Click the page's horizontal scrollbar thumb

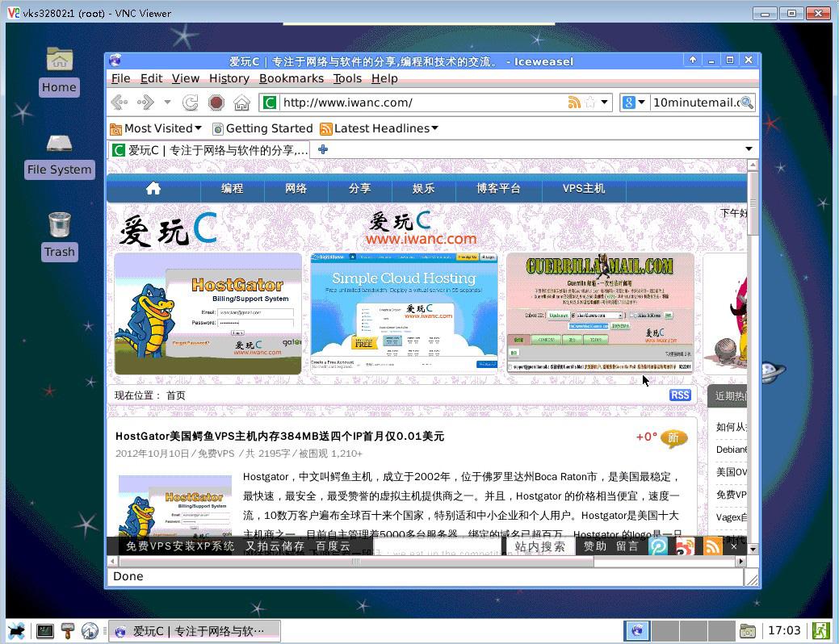click(356, 561)
